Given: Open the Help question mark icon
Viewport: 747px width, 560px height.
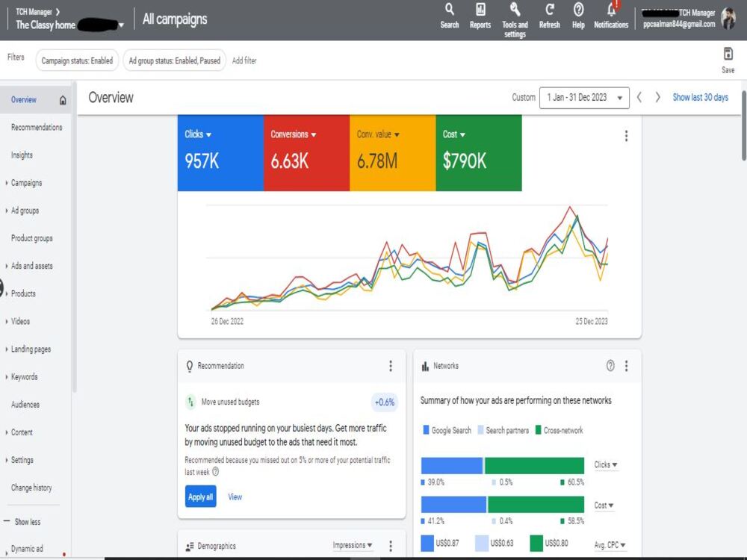Looking at the screenshot, I should 578,16.
